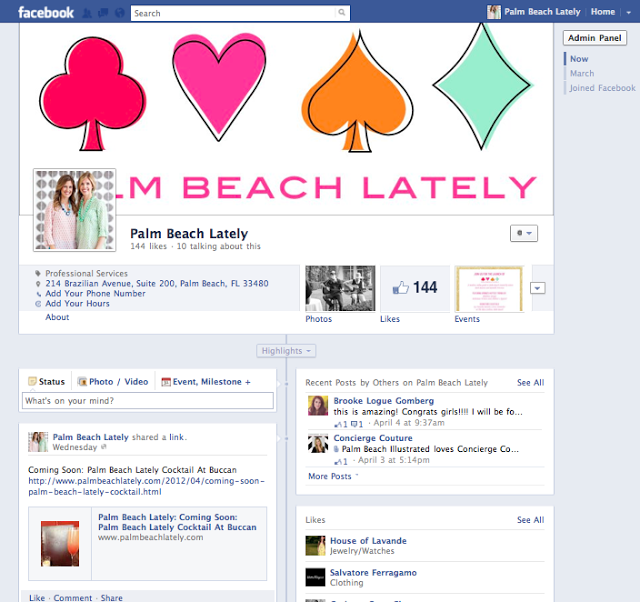The width and height of the screenshot is (640, 602).
Task: Click the address 214 Brazilian Avenue
Action: click(157, 283)
